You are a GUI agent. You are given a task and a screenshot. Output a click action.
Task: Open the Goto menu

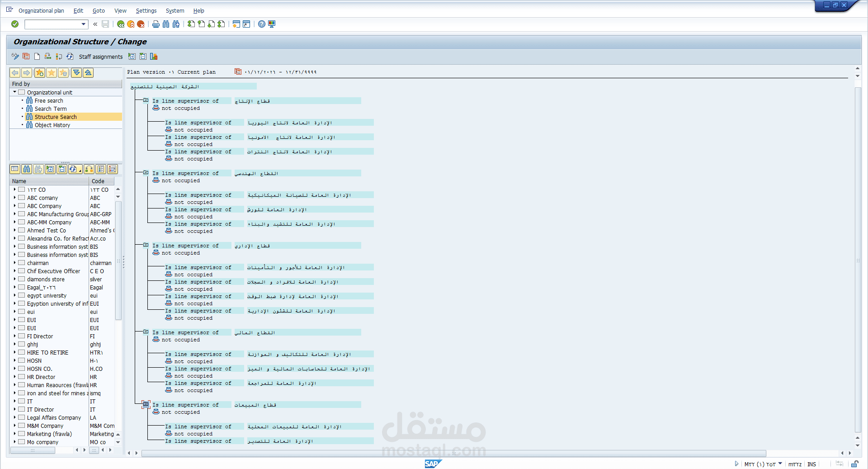[99, 10]
